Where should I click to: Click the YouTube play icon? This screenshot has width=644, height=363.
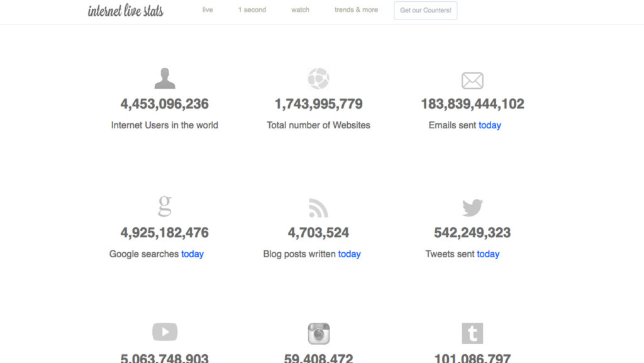[165, 332]
